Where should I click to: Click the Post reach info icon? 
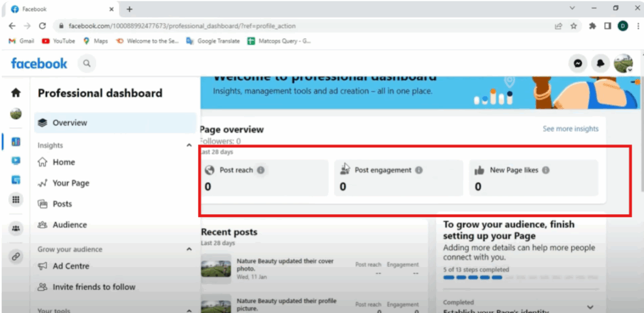(261, 170)
